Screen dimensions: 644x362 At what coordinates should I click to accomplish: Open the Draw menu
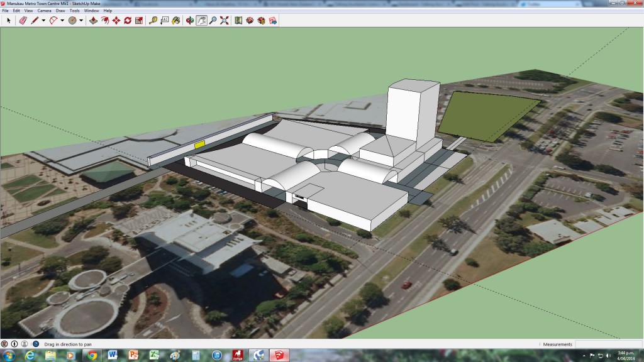(x=60, y=11)
